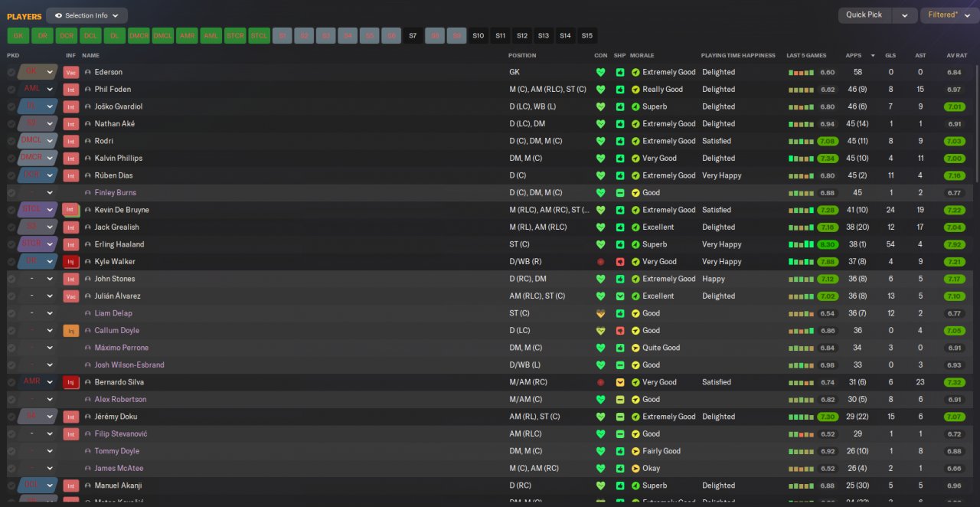Viewport: 980px width, 507px height.
Task: Select the S15 substitute slot
Action: click(x=587, y=35)
